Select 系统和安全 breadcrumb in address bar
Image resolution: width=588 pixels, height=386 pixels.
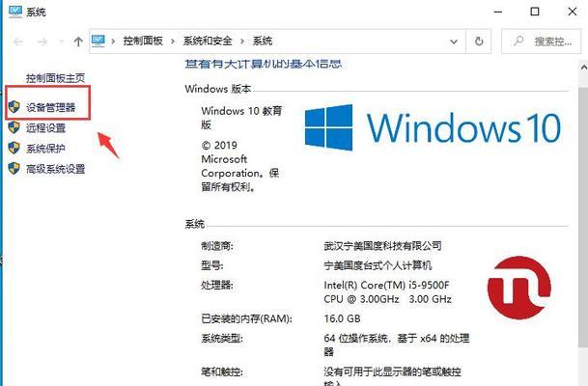[208, 41]
